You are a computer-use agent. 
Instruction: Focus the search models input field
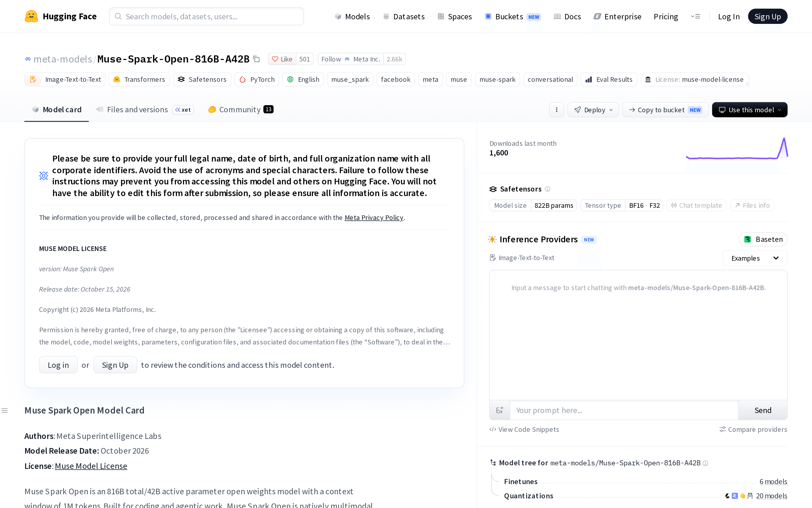[x=206, y=17]
